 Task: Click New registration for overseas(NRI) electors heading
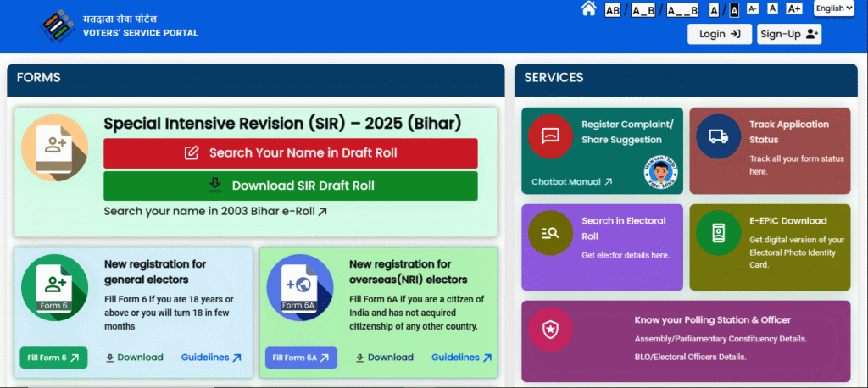[409, 271]
